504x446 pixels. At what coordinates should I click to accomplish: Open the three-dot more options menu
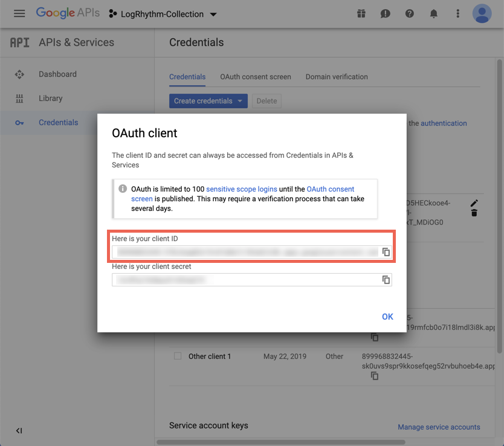click(x=457, y=13)
